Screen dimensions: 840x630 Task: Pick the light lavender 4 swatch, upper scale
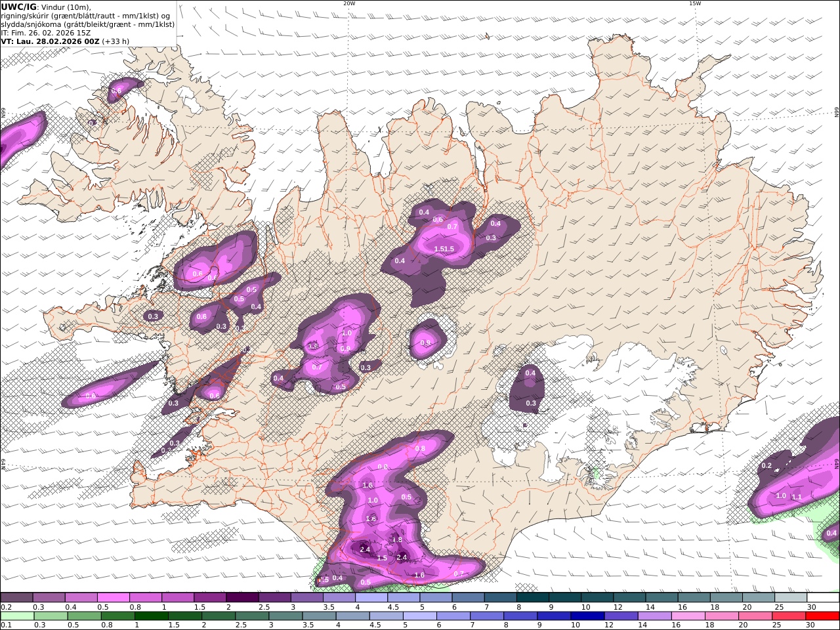click(x=371, y=597)
